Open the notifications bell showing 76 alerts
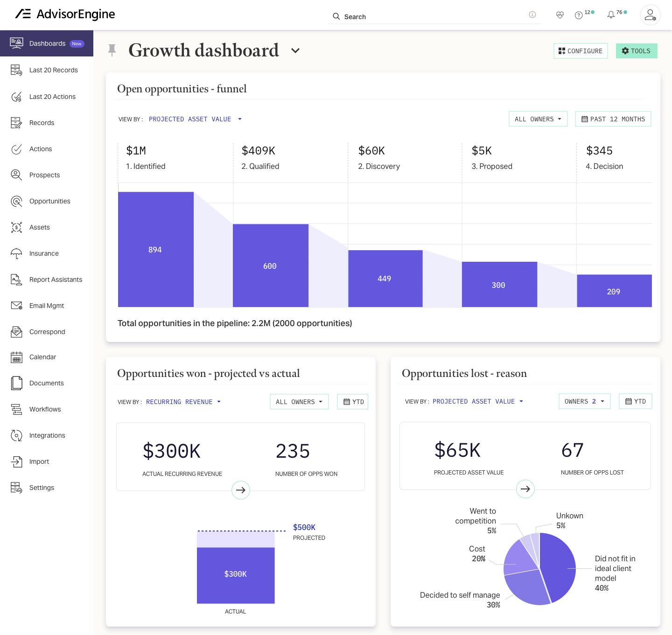This screenshot has width=672, height=635. [611, 15]
